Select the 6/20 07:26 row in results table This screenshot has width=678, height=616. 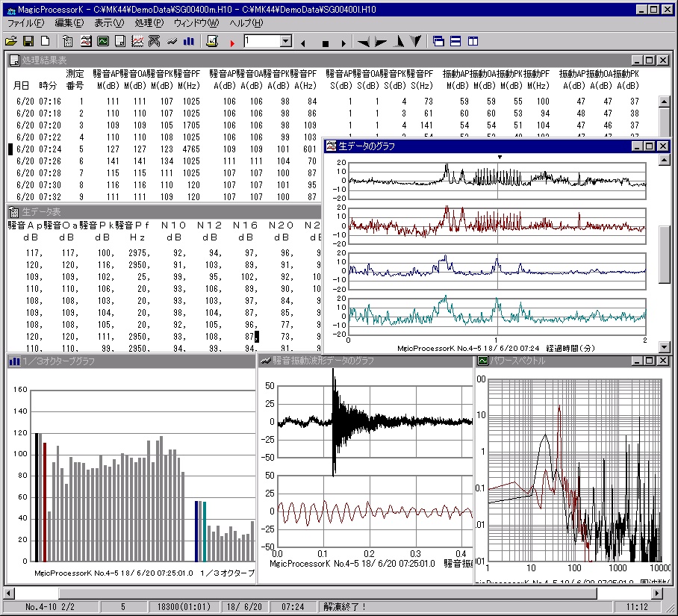click(39, 161)
